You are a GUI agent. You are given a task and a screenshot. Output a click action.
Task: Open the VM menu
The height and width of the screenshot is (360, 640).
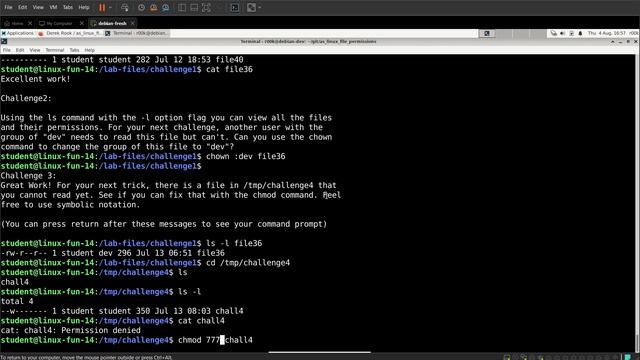[53, 7]
